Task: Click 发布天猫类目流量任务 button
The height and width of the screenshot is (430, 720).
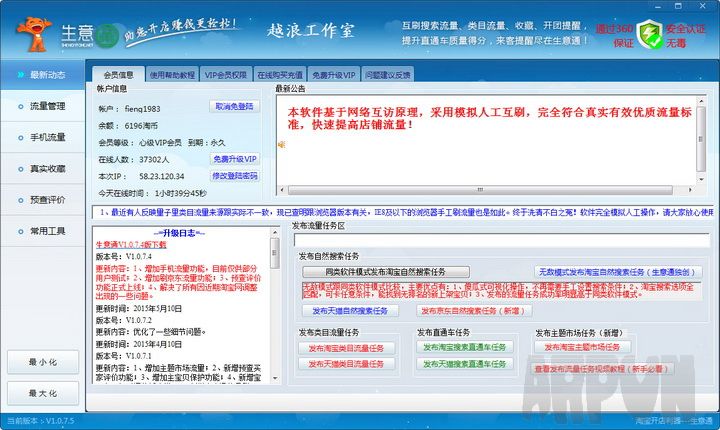Action: [346, 364]
